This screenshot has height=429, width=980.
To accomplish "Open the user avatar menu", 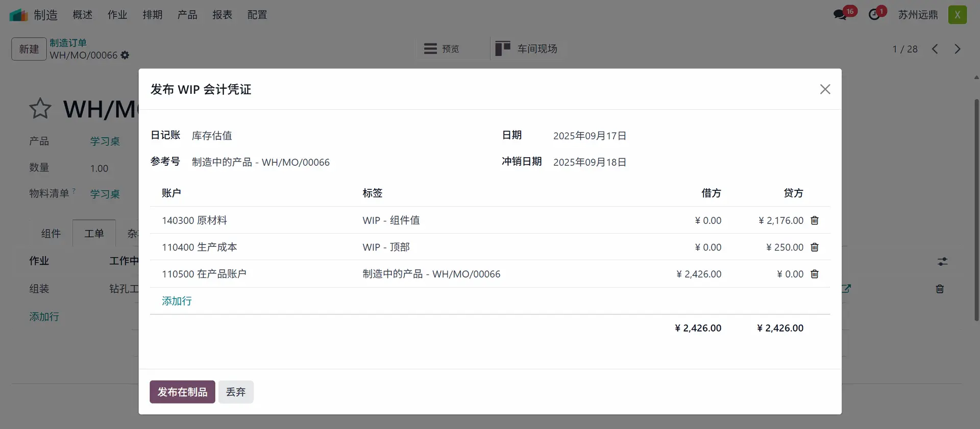I will pyautogui.click(x=957, y=15).
